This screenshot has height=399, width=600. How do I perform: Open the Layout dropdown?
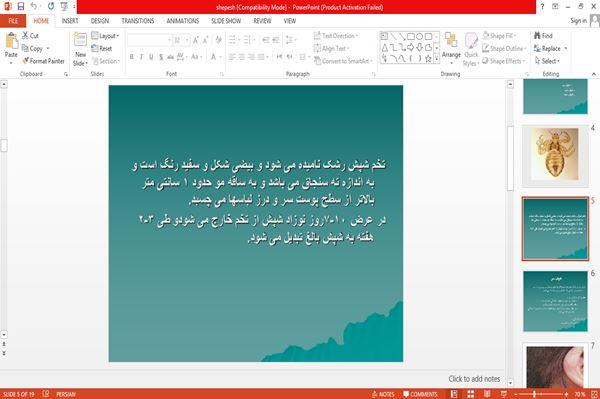click(x=105, y=36)
